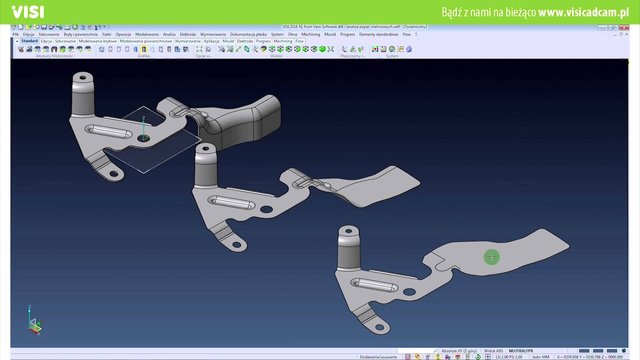
Task: Expand the Opcje group dropdown arrow
Action: click(209, 56)
